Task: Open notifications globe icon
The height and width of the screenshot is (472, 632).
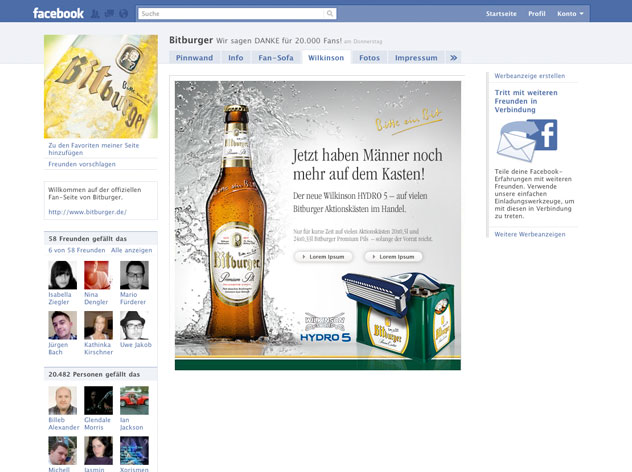Action: tap(122, 14)
